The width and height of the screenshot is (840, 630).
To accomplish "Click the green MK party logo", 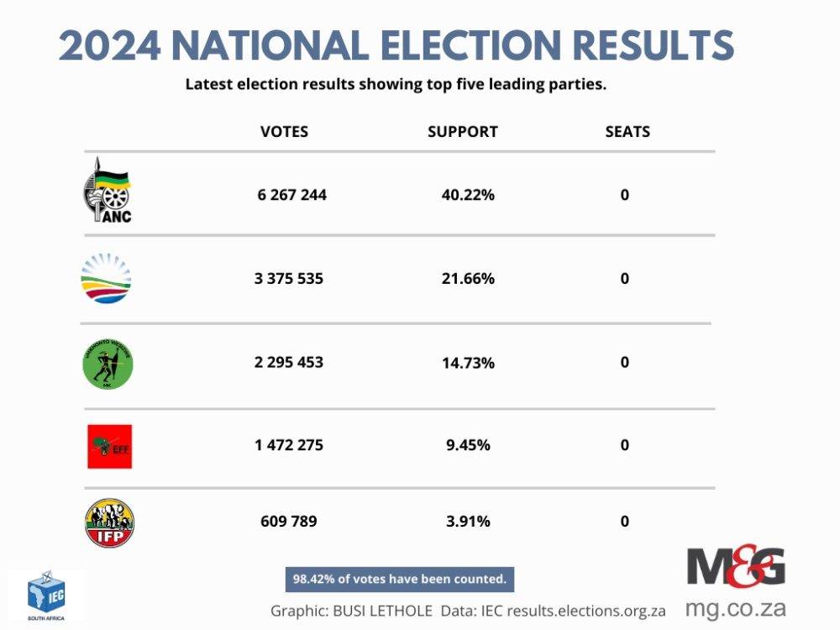I will [108, 363].
